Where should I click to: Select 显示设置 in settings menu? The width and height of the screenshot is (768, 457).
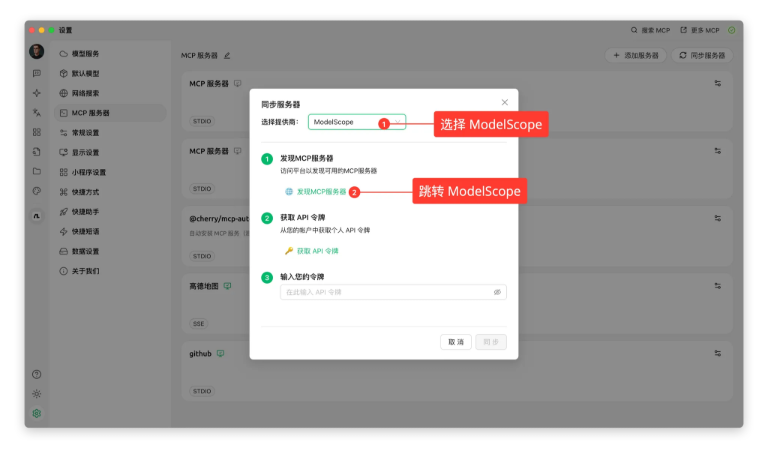tap(110, 152)
